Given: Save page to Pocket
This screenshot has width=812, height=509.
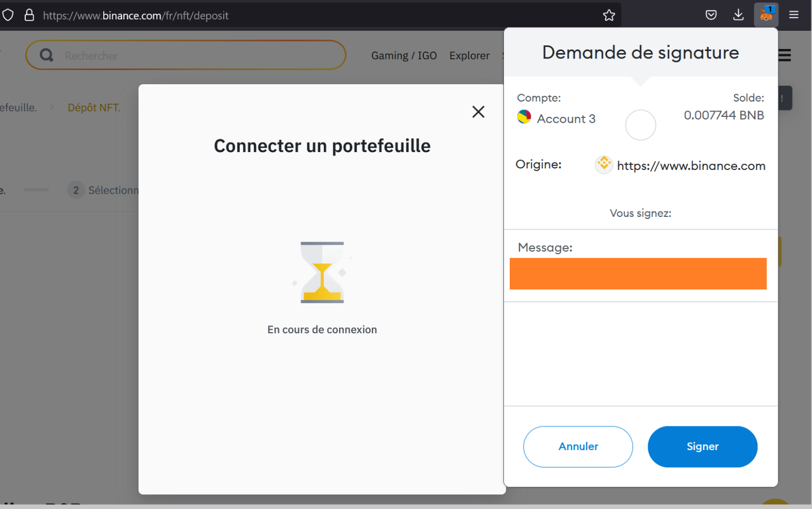Looking at the screenshot, I should pyautogui.click(x=711, y=15).
